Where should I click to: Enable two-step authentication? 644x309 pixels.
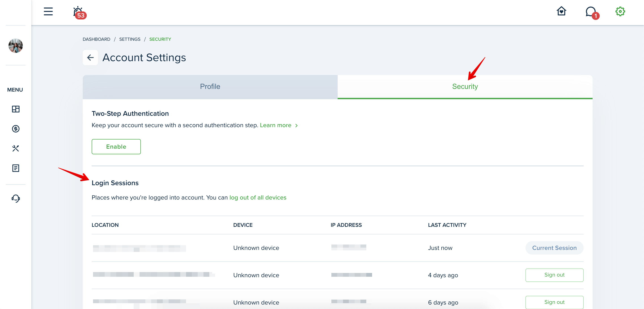point(116,147)
